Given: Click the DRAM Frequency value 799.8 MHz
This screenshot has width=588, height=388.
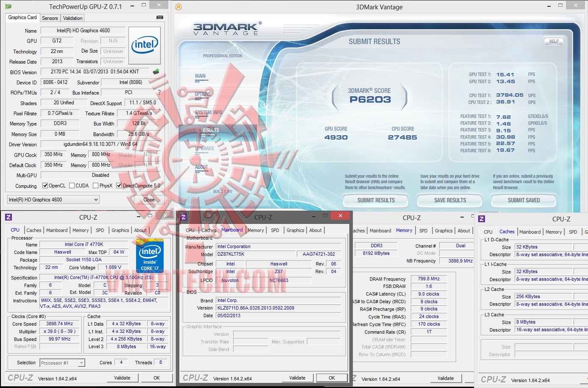Looking at the screenshot, I should tap(429, 279).
